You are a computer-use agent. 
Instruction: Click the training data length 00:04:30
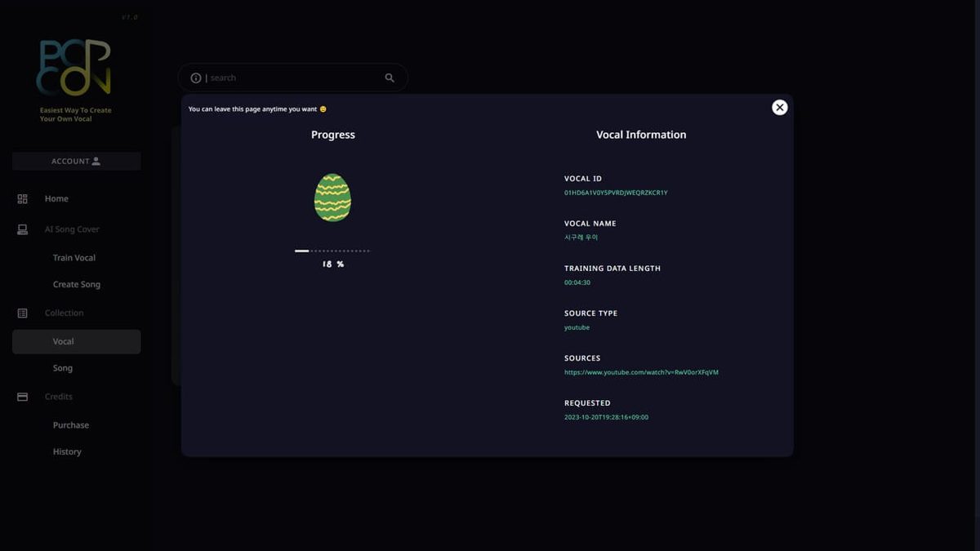(577, 282)
